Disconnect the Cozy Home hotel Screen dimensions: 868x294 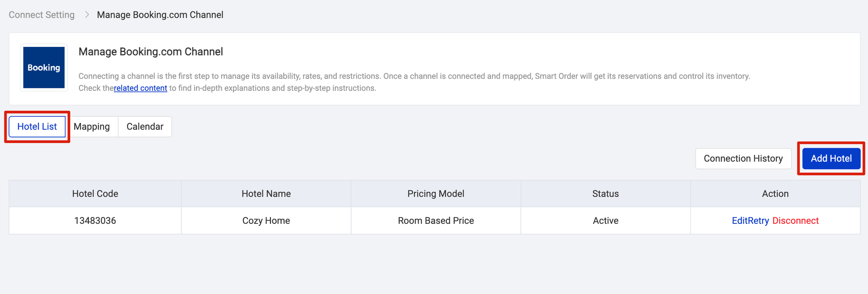(796, 221)
